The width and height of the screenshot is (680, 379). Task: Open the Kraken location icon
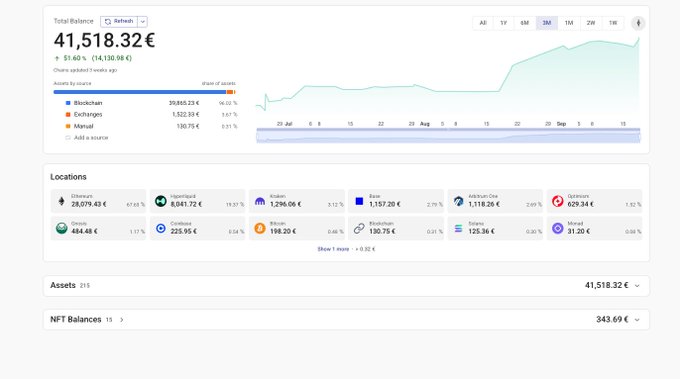point(260,201)
